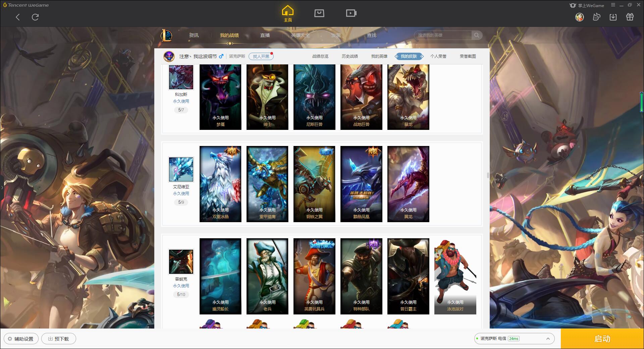Image resolution: width=644 pixels, height=349 pixels.
Task: Focus the hero search input field
Action: click(x=443, y=35)
